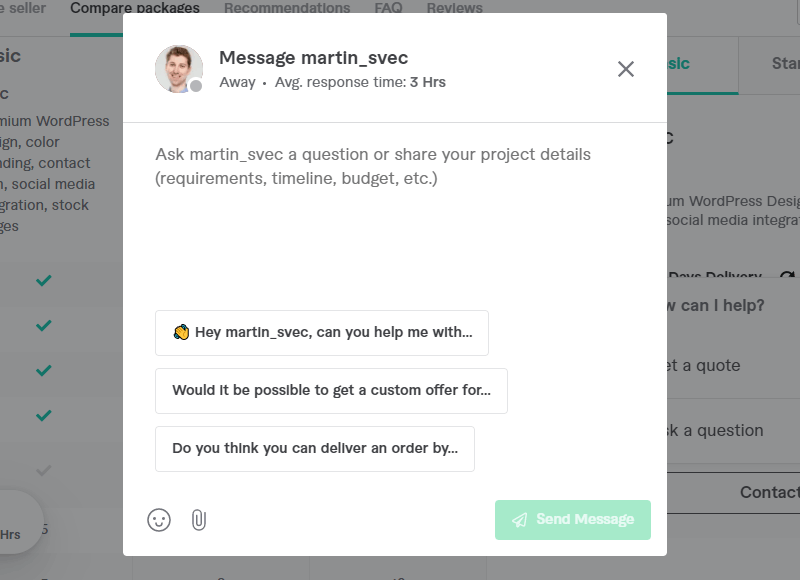Open the Recommendations tab
Screen dimensions: 800x580
coord(287,8)
